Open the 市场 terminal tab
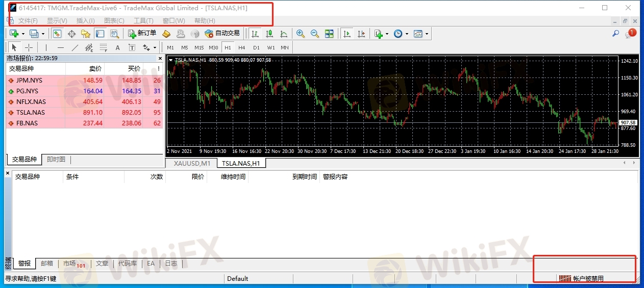The image size is (644, 288). [x=74, y=264]
